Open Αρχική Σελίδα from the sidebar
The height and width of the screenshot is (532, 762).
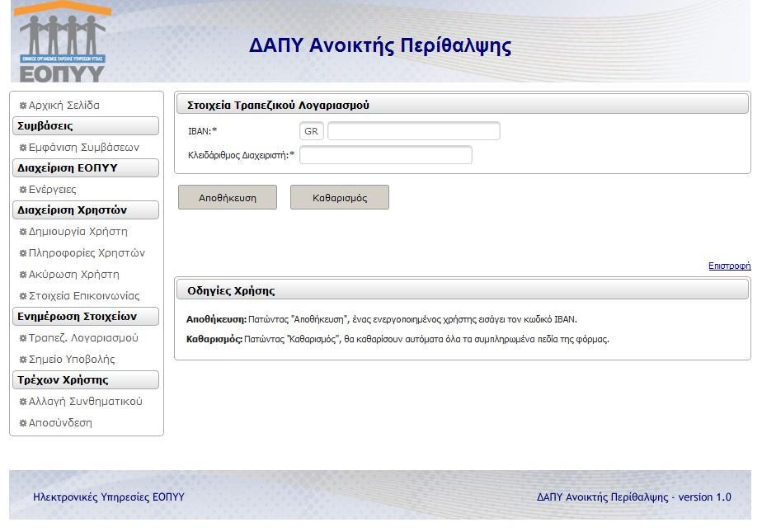pyautogui.click(x=63, y=105)
